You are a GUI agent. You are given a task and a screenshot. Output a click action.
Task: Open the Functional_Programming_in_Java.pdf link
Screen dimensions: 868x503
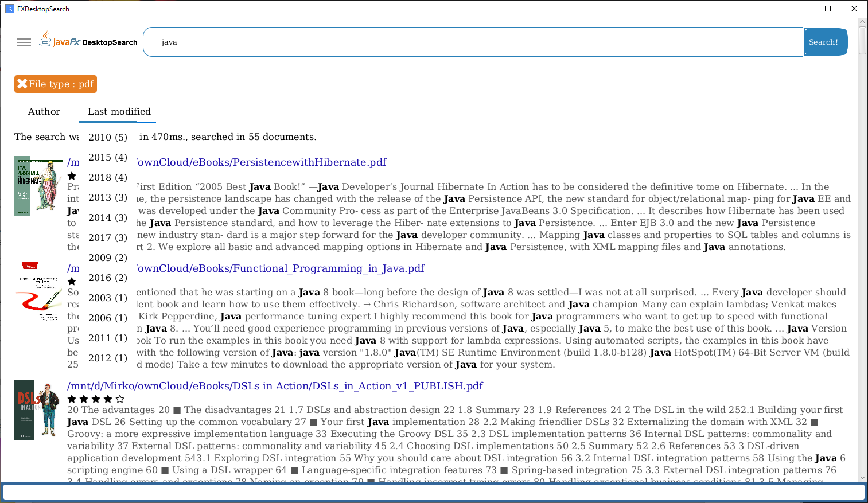click(281, 268)
